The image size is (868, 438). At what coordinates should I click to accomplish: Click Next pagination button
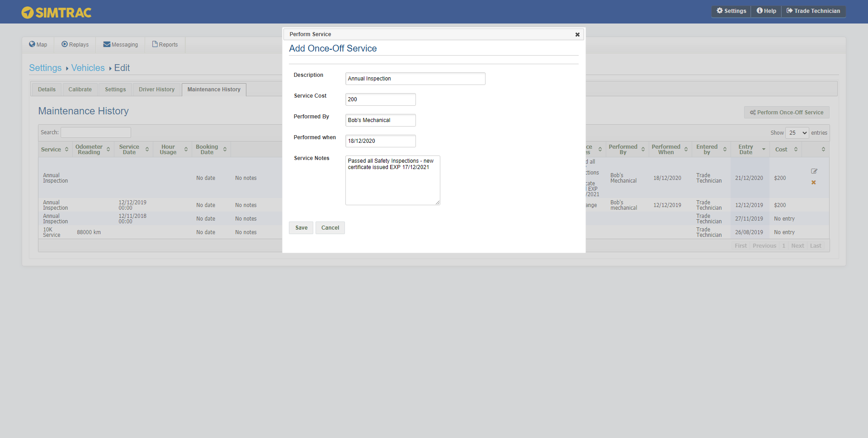[x=797, y=246]
